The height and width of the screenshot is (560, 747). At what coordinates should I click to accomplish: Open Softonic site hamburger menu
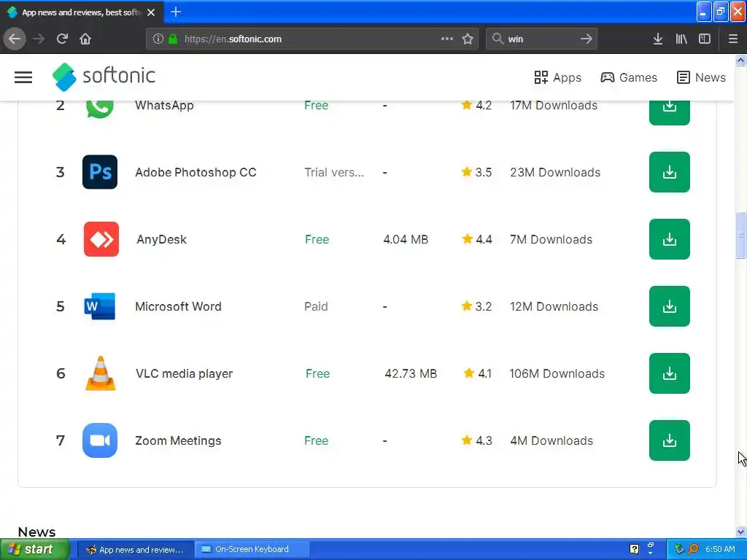(x=23, y=77)
